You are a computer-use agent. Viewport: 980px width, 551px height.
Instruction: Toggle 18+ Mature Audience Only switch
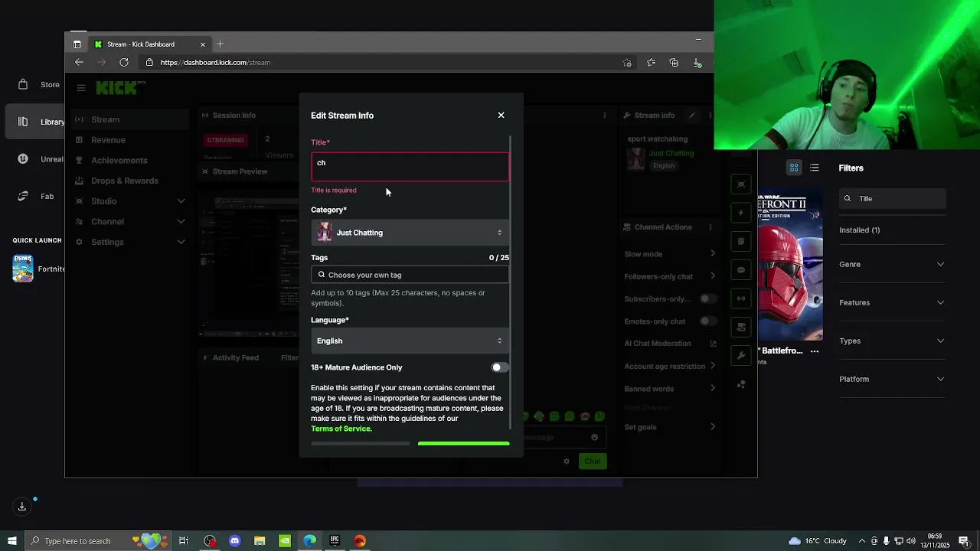(x=499, y=367)
